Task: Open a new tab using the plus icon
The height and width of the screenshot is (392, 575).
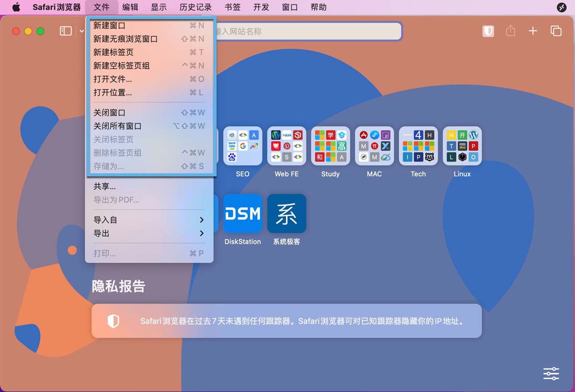Action: coord(533,31)
